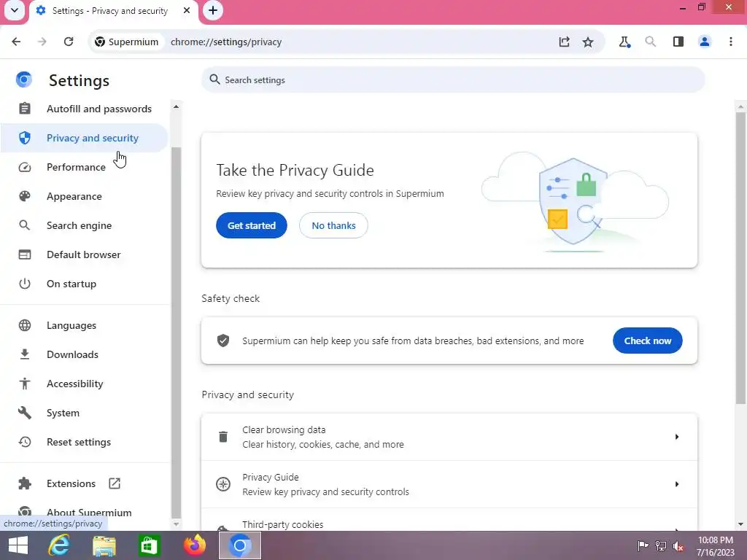This screenshot has width=747, height=560.
Task: Select the Settings - Privacy and security tab
Action: coord(110,11)
